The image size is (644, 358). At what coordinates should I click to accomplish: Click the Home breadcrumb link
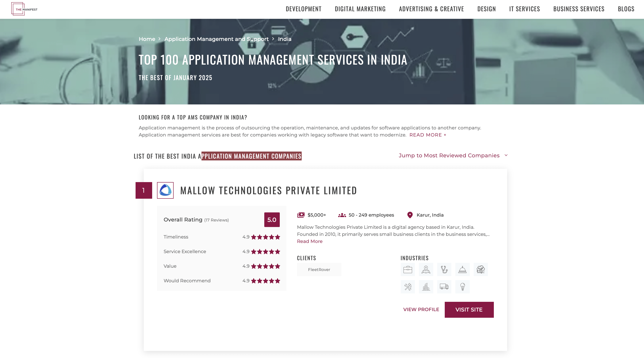point(147,39)
